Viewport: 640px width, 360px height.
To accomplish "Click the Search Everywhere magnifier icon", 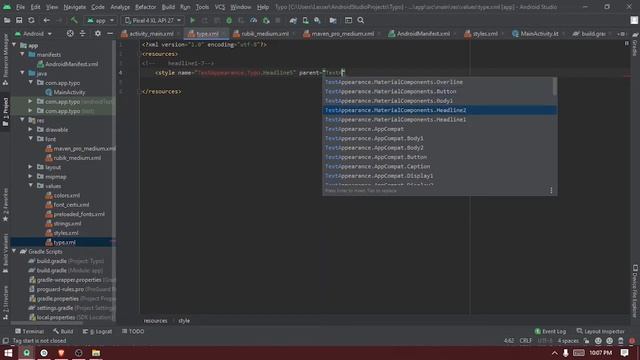I will (361, 20).
